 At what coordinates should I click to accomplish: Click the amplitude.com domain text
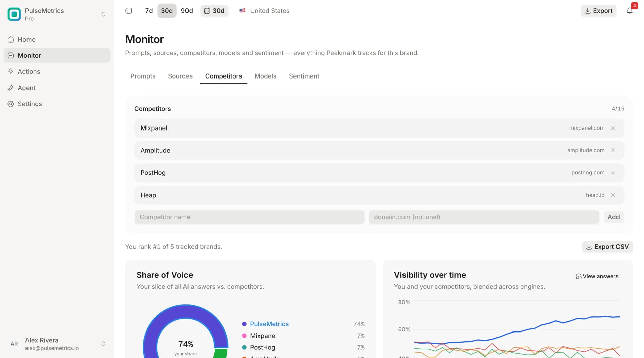pyautogui.click(x=586, y=150)
